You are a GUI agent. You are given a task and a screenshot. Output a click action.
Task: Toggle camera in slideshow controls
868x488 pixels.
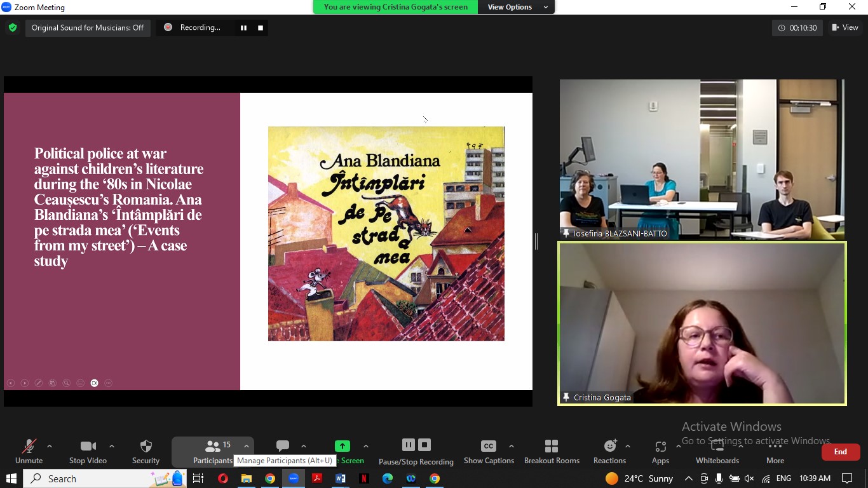(x=95, y=383)
